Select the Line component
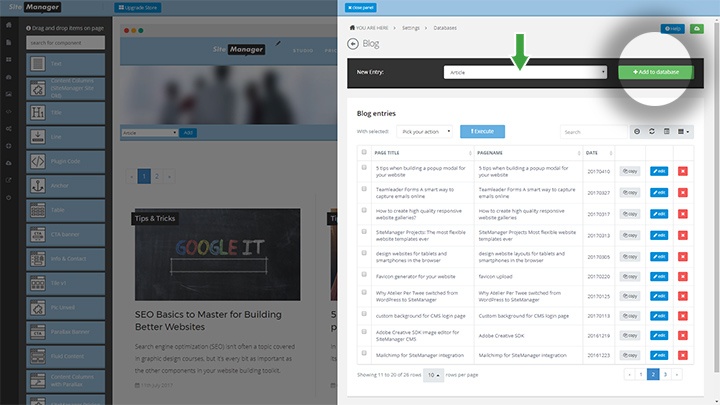This screenshot has width=720, height=405. [65, 137]
